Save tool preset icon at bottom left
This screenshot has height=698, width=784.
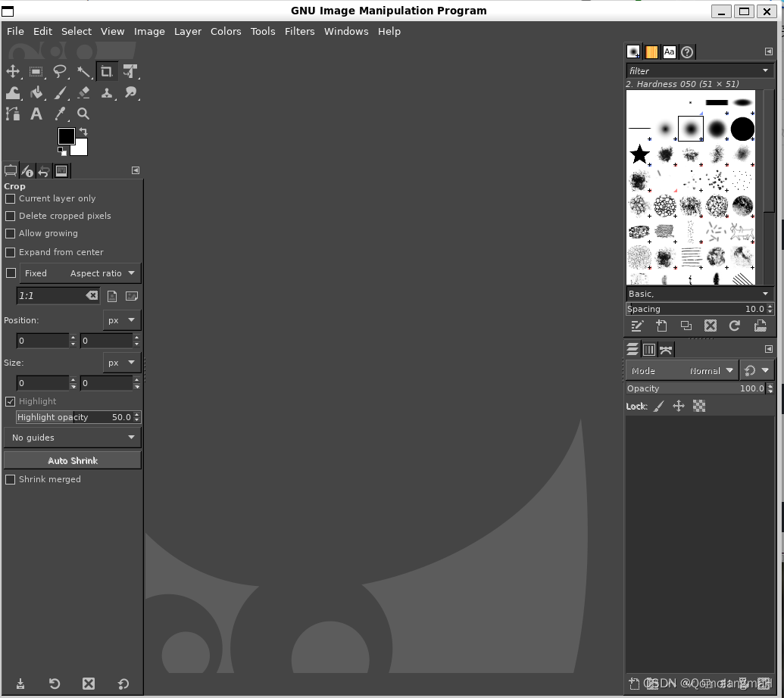coord(20,684)
